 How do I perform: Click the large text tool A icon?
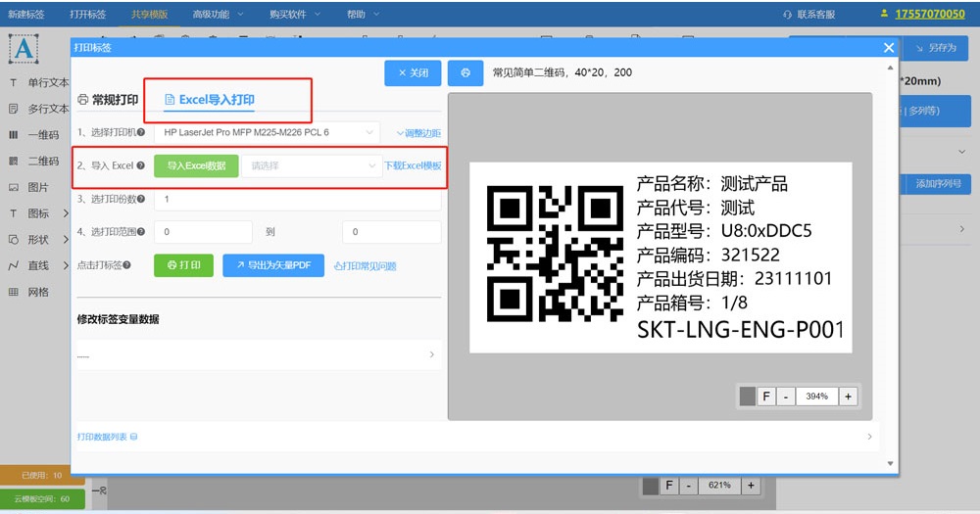click(24, 48)
